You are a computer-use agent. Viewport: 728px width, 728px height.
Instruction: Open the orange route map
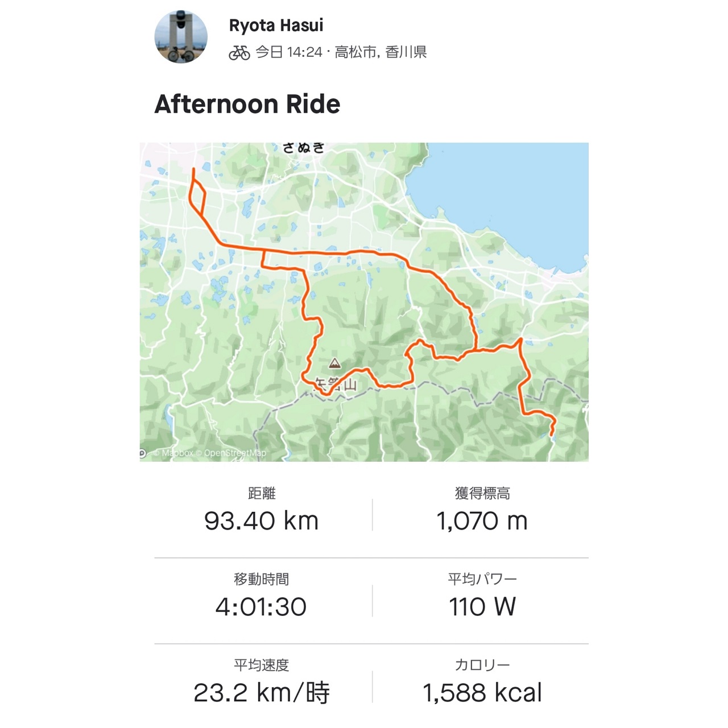(364, 302)
